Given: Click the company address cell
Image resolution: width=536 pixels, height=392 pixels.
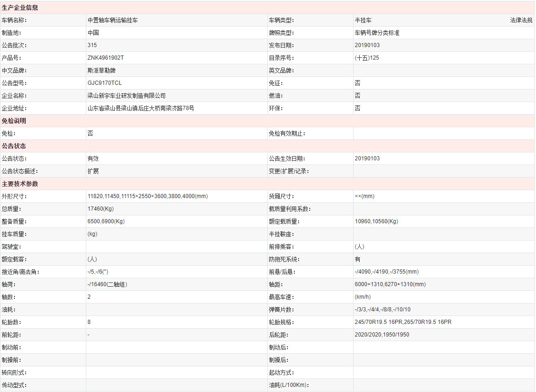Looking at the screenshot, I should pos(140,109).
